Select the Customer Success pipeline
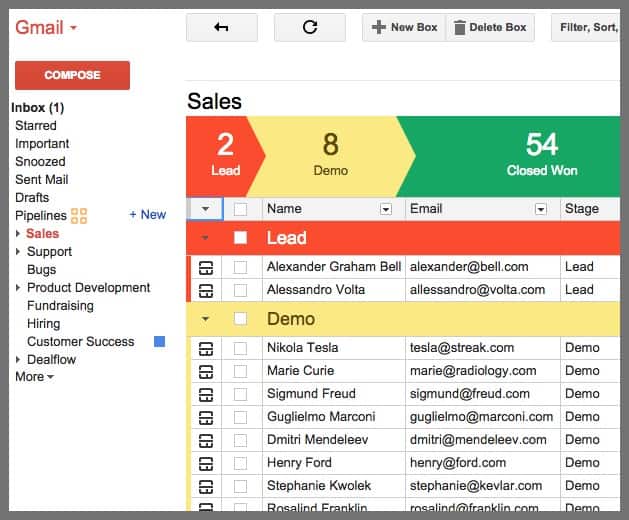629x520 pixels. (x=80, y=342)
